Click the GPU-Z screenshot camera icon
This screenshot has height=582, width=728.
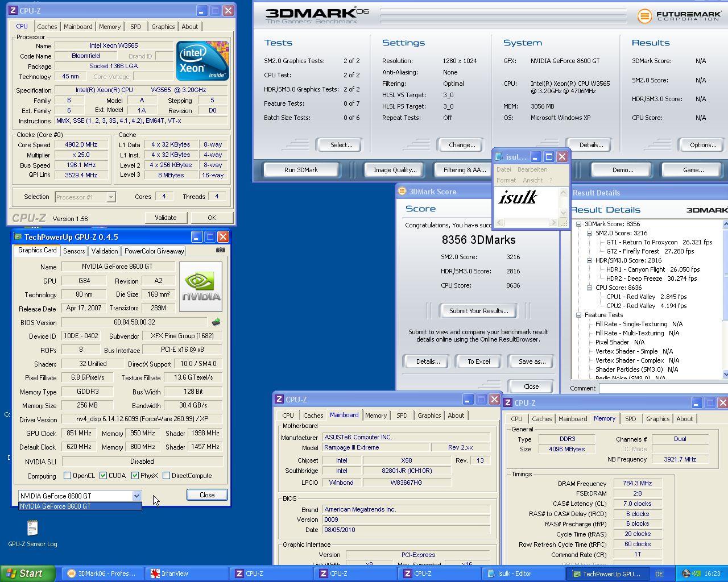(x=221, y=250)
